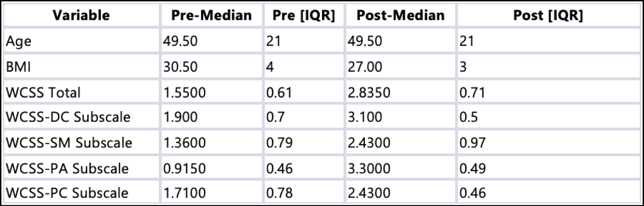Click the Variable column header

(x=82, y=16)
